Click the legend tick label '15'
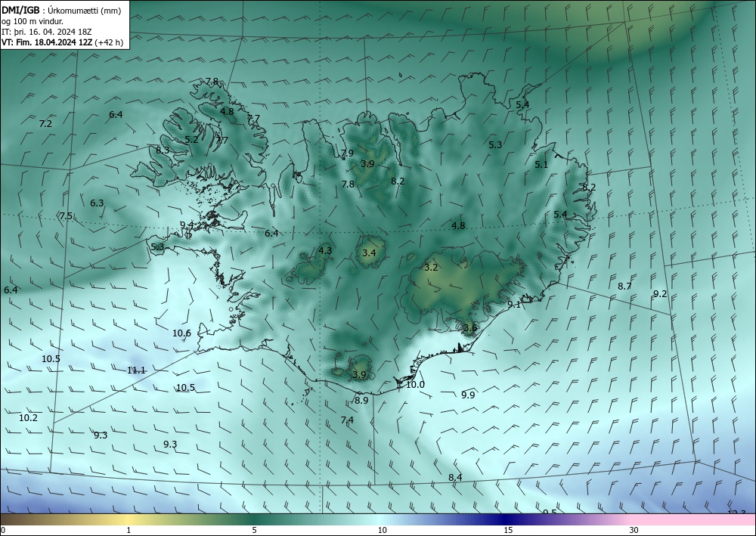The width and height of the screenshot is (756, 536). pos(508,530)
